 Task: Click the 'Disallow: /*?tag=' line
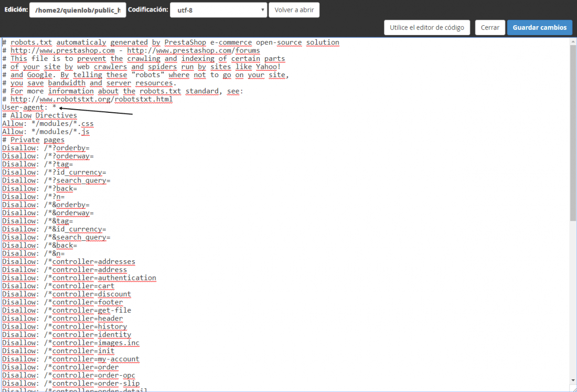coord(38,164)
